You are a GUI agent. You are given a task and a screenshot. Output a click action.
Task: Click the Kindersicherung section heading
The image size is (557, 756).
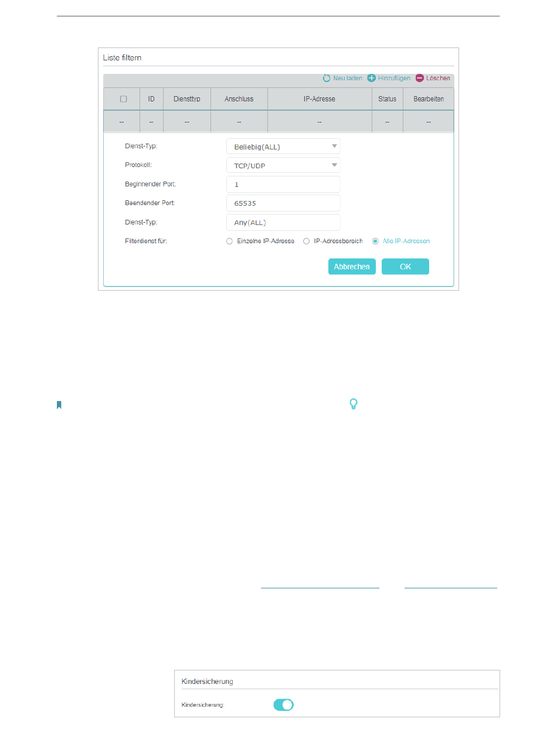pyautogui.click(x=208, y=682)
